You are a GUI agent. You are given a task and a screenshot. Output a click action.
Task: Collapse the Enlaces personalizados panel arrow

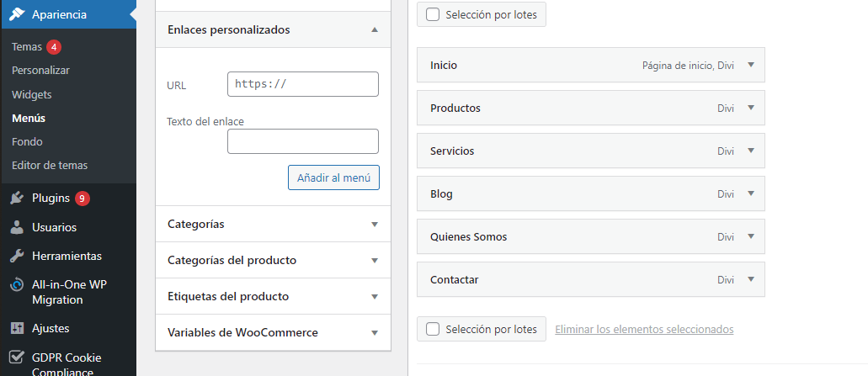coord(375,29)
